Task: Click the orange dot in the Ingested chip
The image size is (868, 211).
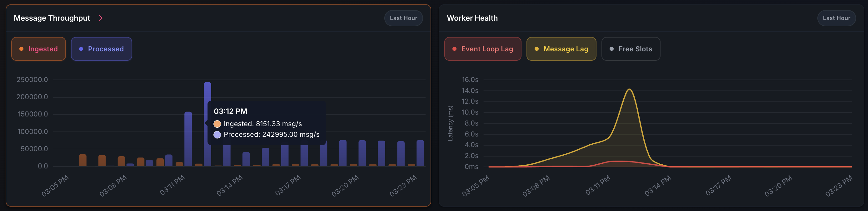Action: (22, 49)
